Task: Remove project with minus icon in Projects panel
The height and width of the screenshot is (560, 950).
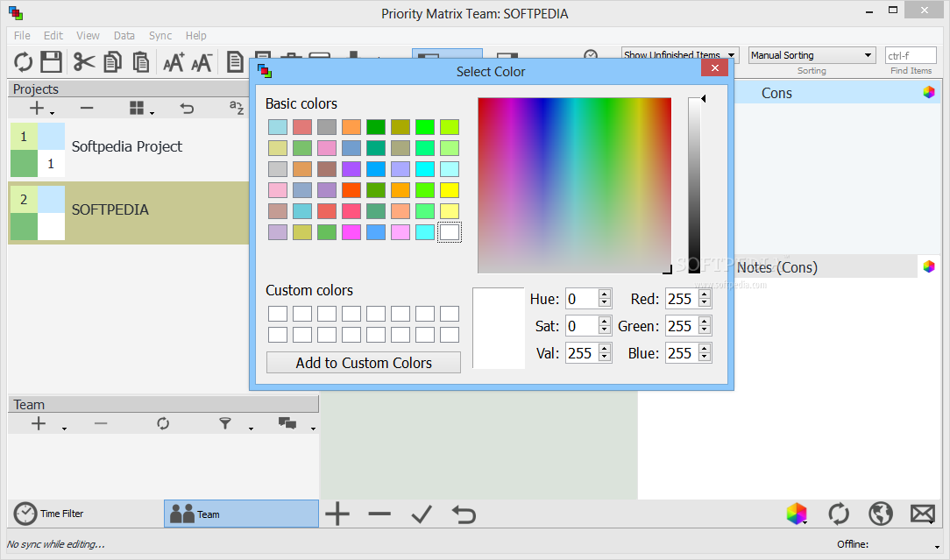Action: coord(87,109)
